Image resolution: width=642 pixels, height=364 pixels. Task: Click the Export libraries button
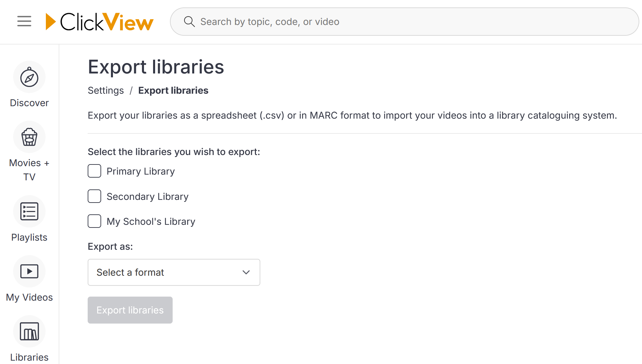[x=130, y=310]
